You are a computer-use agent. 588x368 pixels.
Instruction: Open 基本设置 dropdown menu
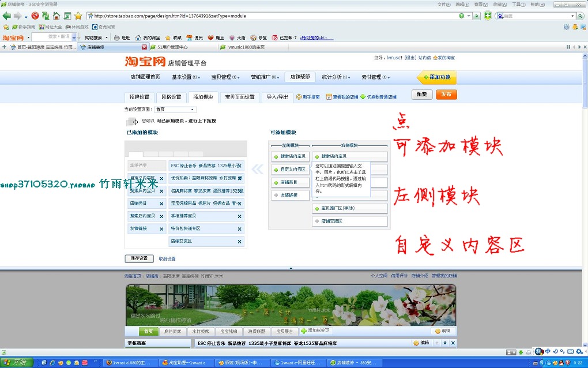[x=186, y=77]
